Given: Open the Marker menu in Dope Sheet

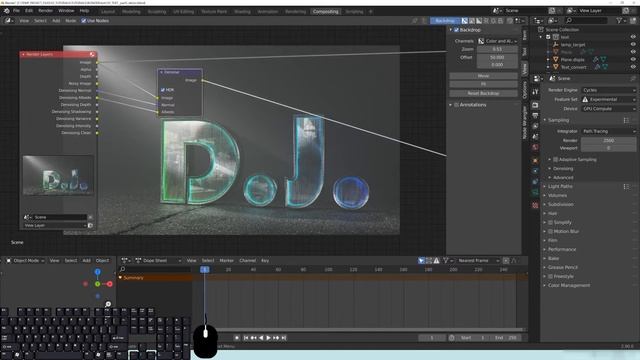Looking at the screenshot, I should (x=227, y=260).
